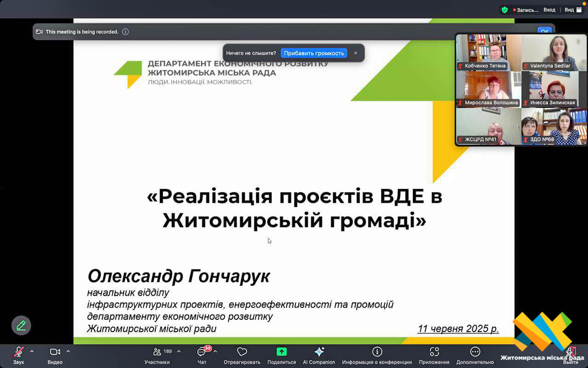Open the Вид layout menu
The image size is (588, 368).
pos(573,10)
